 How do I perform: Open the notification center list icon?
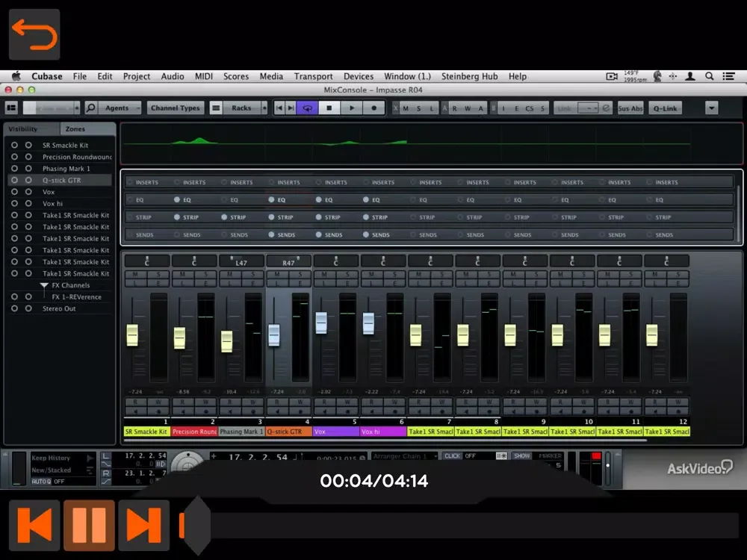728,76
